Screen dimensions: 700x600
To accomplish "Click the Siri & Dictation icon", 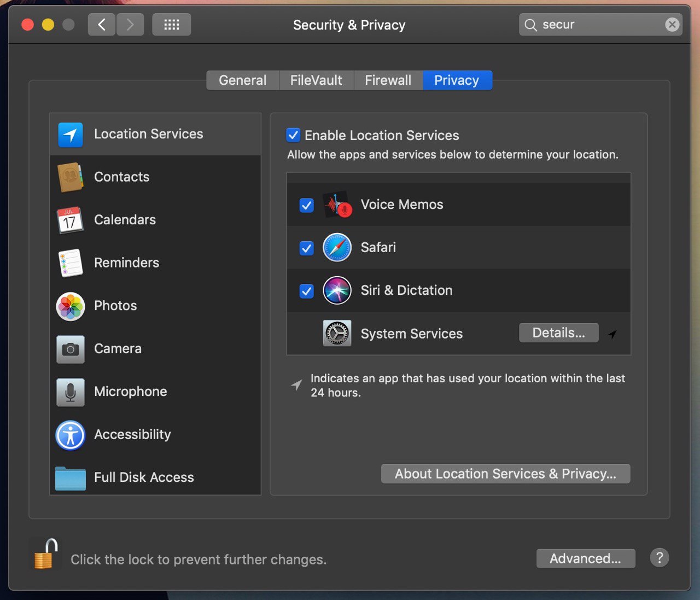I will (x=337, y=290).
